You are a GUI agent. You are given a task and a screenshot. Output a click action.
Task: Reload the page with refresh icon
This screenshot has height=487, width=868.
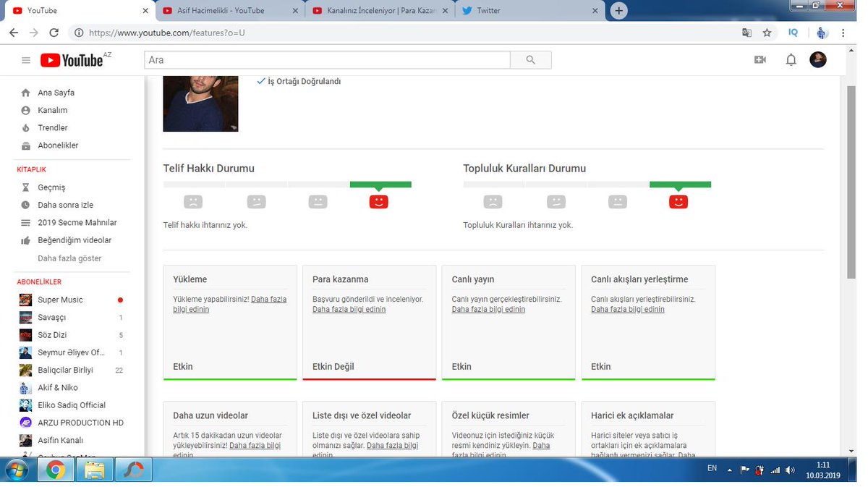pyautogui.click(x=54, y=33)
